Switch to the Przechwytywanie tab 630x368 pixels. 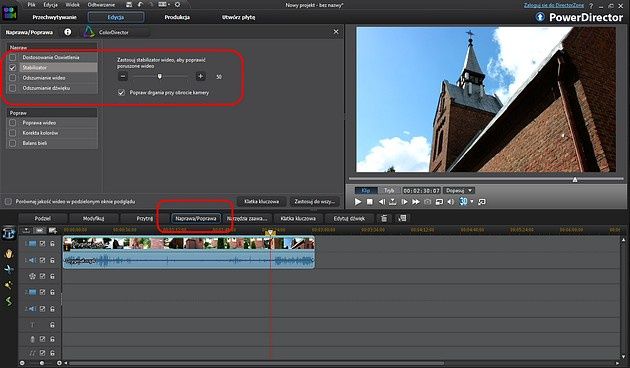tap(55, 17)
